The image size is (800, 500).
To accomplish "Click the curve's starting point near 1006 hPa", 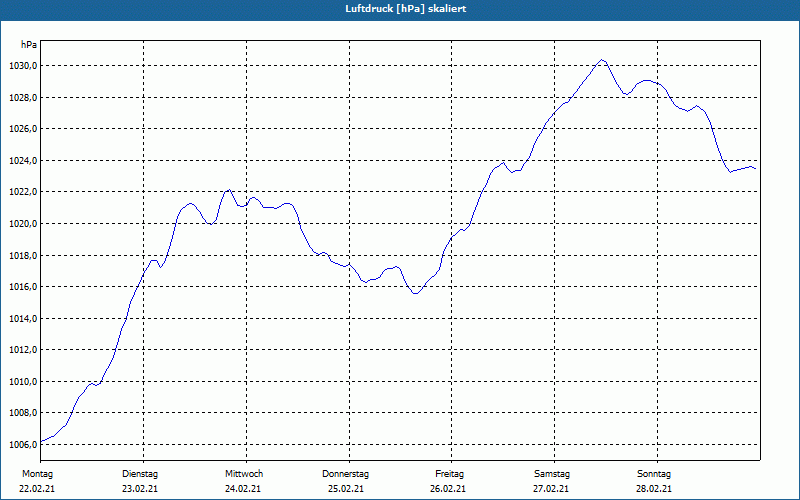I will click(x=41, y=441).
